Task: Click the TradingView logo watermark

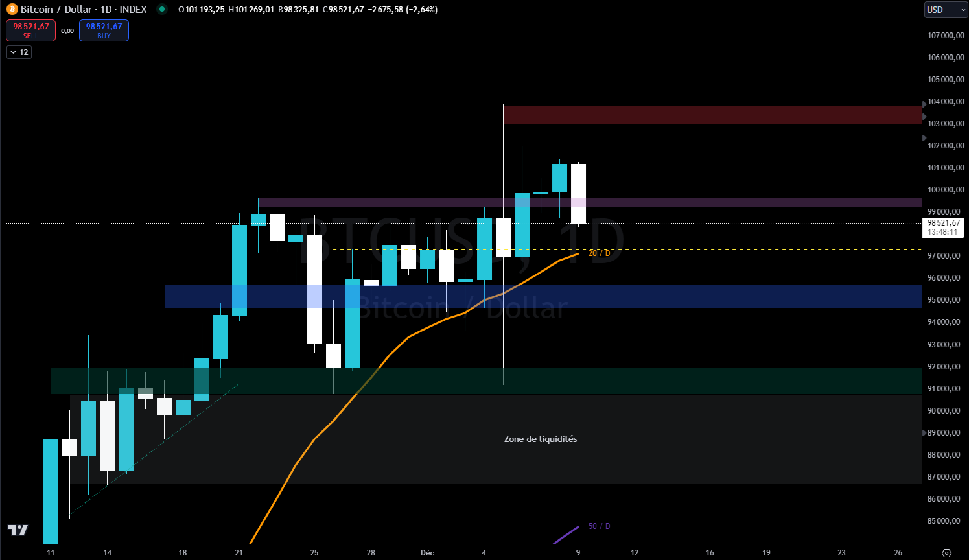Action: pyautogui.click(x=18, y=531)
